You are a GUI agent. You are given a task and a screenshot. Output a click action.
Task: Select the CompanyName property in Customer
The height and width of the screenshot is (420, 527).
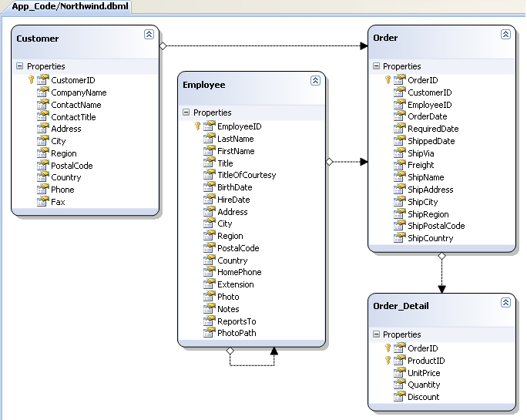pyautogui.click(x=79, y=92)
